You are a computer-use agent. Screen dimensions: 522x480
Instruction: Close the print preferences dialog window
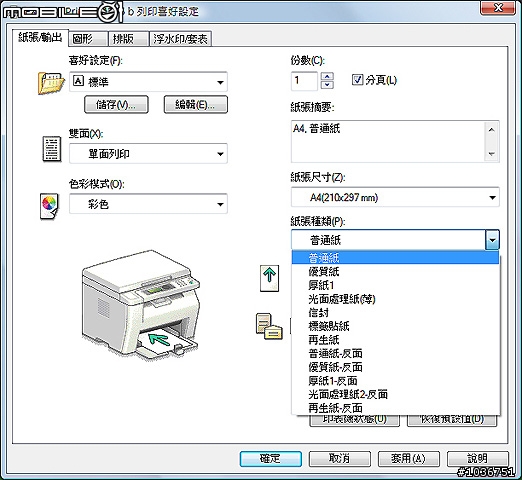pyautogui.click(x=498, y=7)
